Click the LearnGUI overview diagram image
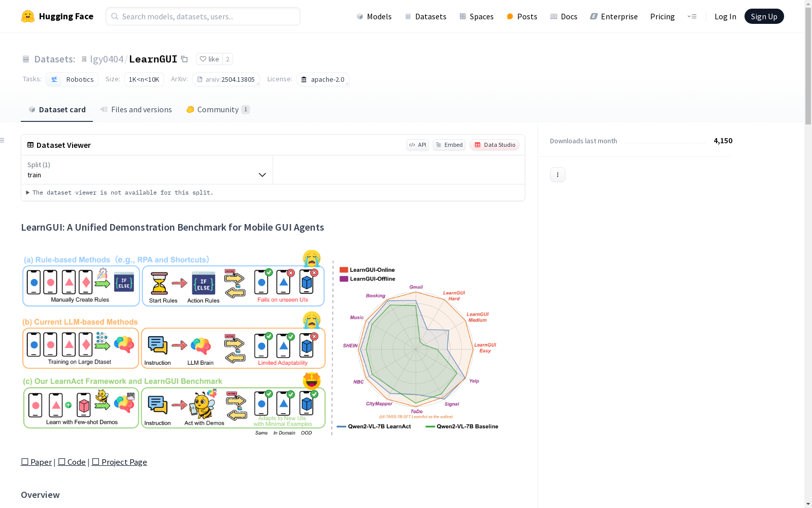812x508 pixels. [x=260, y=343]
